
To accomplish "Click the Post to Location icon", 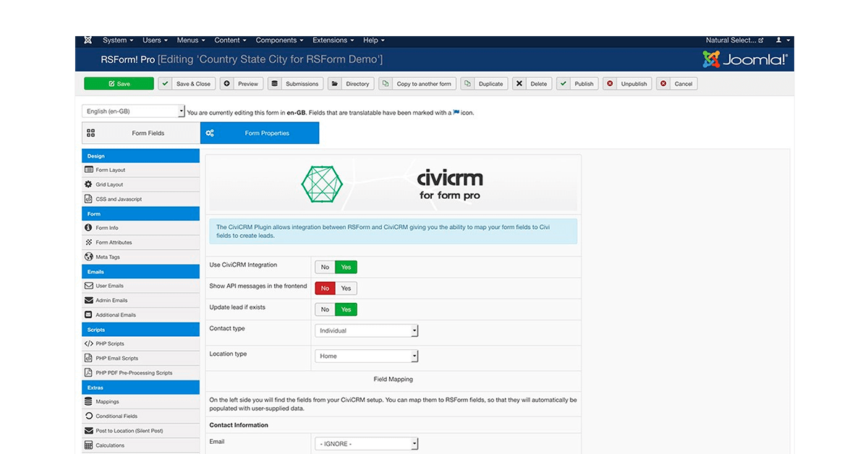I will coord(89,430).
